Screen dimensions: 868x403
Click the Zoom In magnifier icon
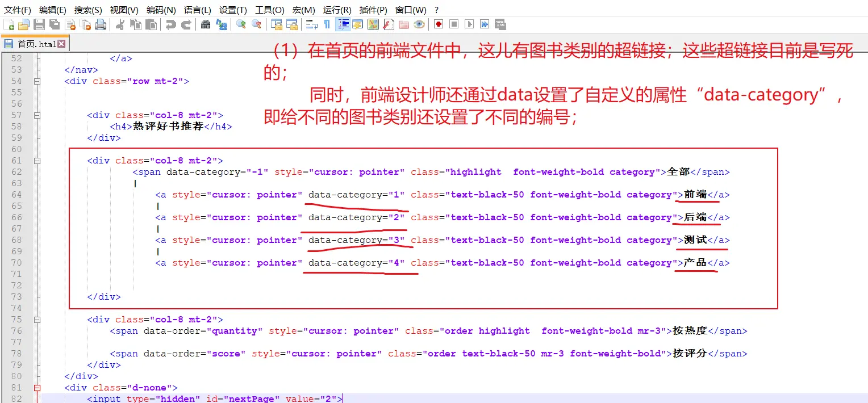[x=241, y=24]
